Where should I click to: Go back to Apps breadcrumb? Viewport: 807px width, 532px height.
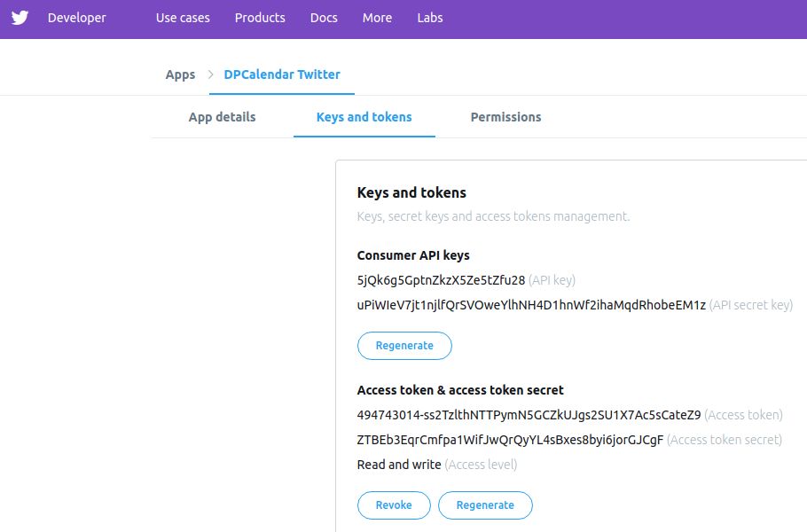[x=180, y=74]
